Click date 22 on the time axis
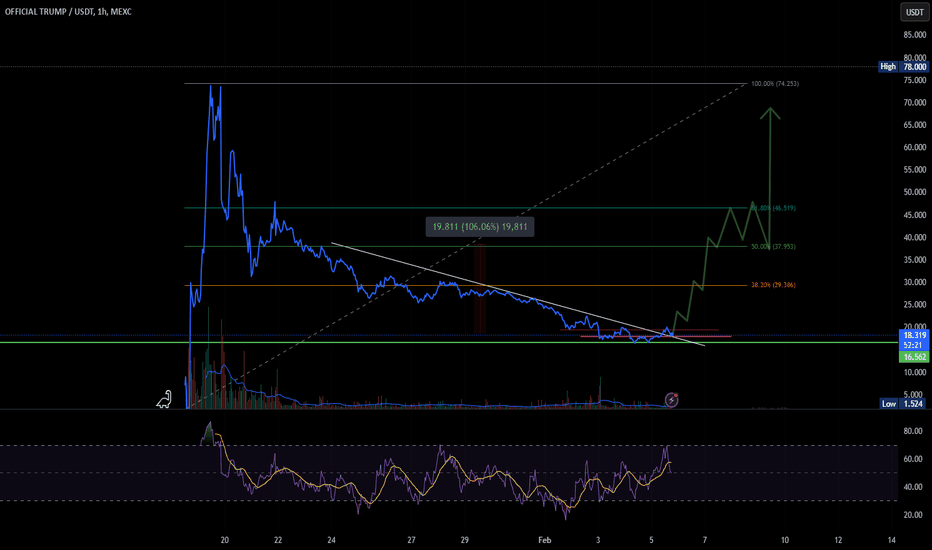This screenshot has width=932, height=550. point(278,540)
